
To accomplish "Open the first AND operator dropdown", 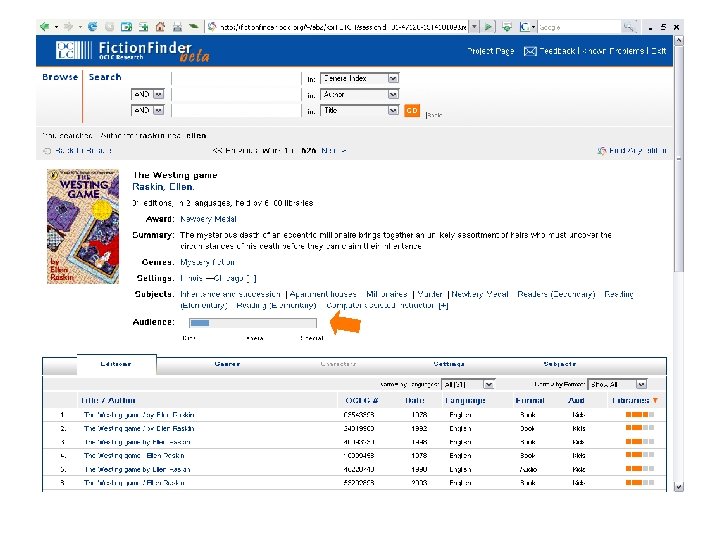I will (x=158, y=95).
